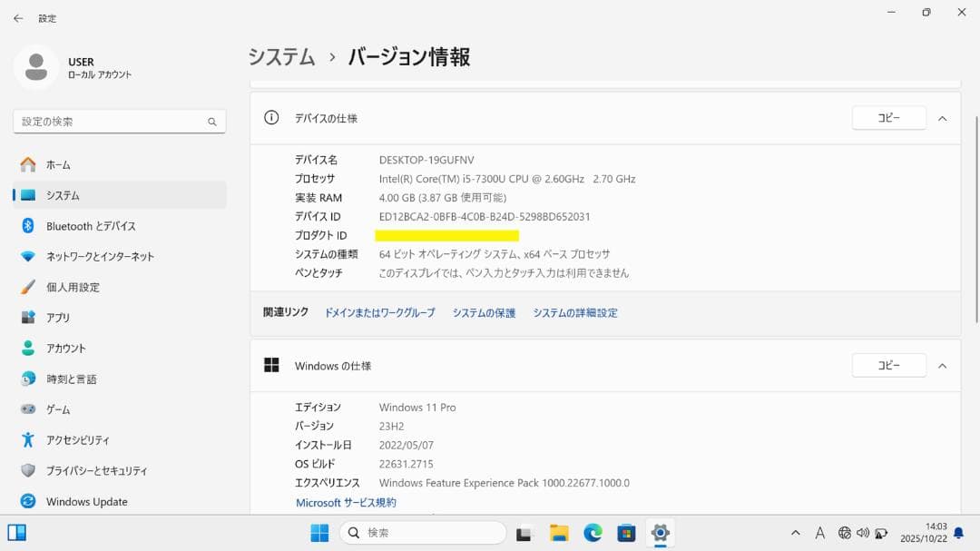Open システムの詳細設定 link

pyautogui.click(x=575, y=312)
